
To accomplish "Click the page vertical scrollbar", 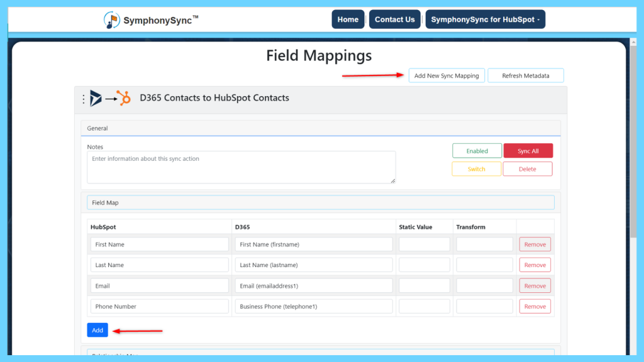I will 633,141.
